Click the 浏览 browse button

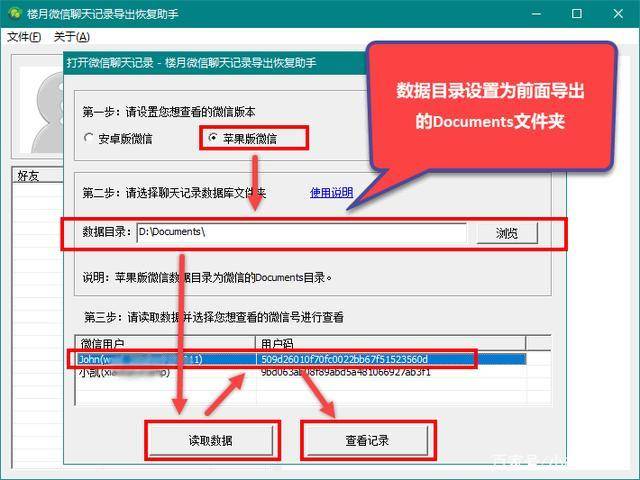pyautogui.click(x=507, y=233)
